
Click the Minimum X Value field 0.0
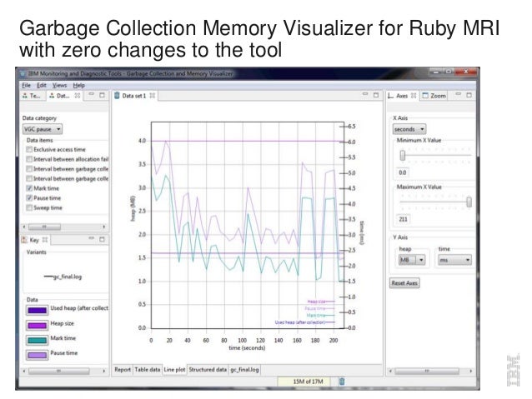point(403,172)
